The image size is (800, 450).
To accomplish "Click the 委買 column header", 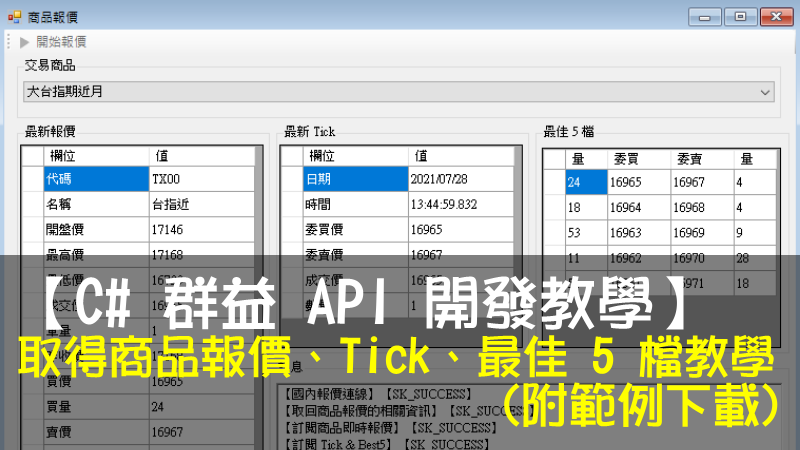I will [x=639, y=159].
